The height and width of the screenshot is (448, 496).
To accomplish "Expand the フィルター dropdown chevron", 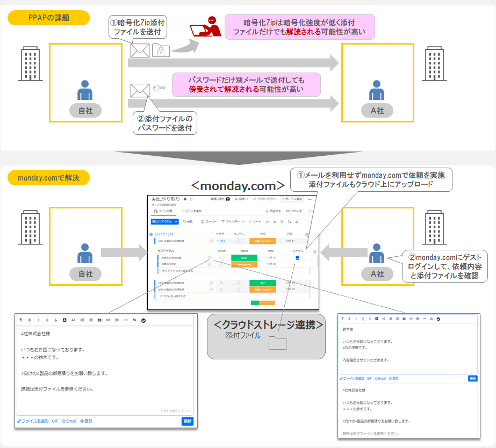I will point(244,222).
